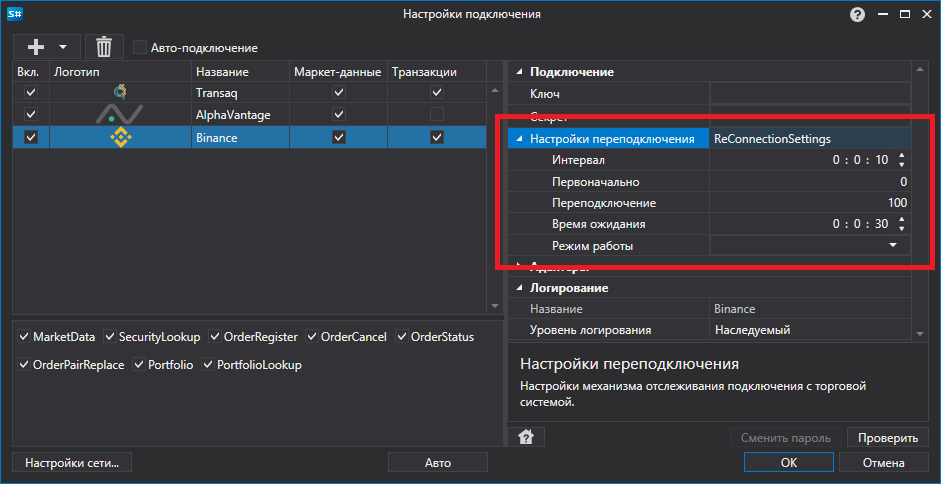Uncheck the OrderPairReplace checkbox
The width and height of the screenshot is (941, 484).
pyautogui.click(x=25, y=365)
